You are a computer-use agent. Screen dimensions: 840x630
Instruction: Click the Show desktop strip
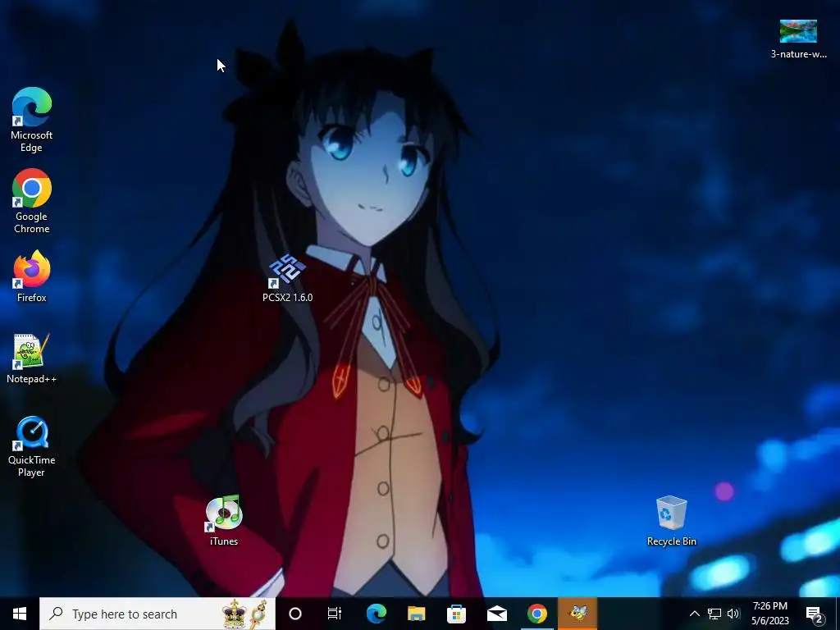click(x=838, y=614)
